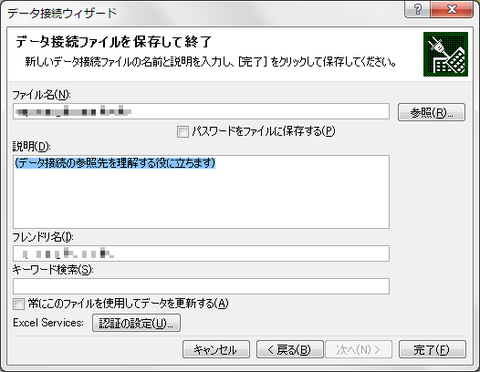
Task: Click the data connection wizard icon image
Action: pos(446,54)
